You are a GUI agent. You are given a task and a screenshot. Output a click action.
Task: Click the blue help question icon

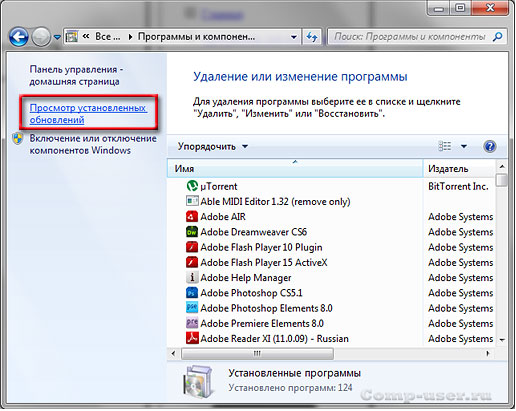click(490, 146)
